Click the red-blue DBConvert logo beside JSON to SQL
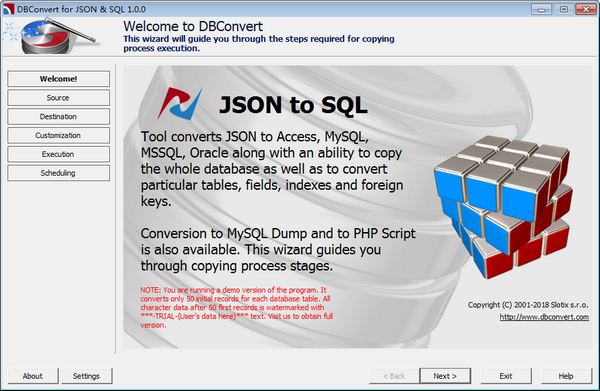This screenshot has width=600, height=391. (x=179, y=103)
